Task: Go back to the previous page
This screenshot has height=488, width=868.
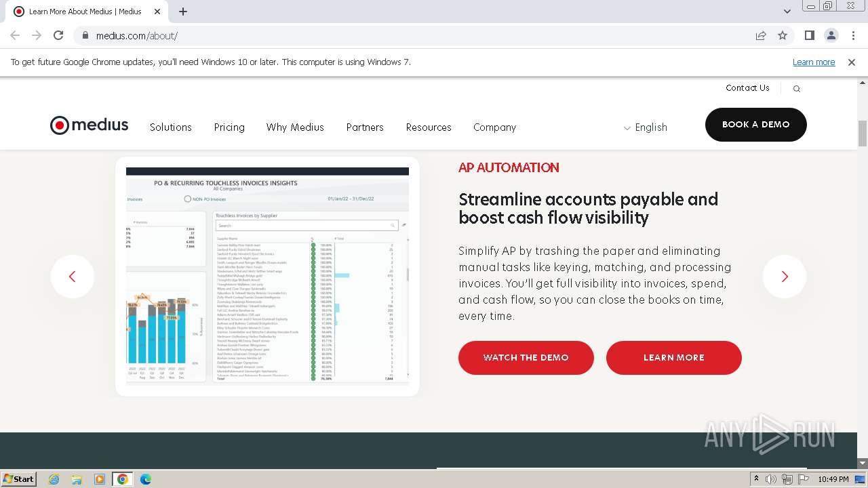Action: pos(15,35)
